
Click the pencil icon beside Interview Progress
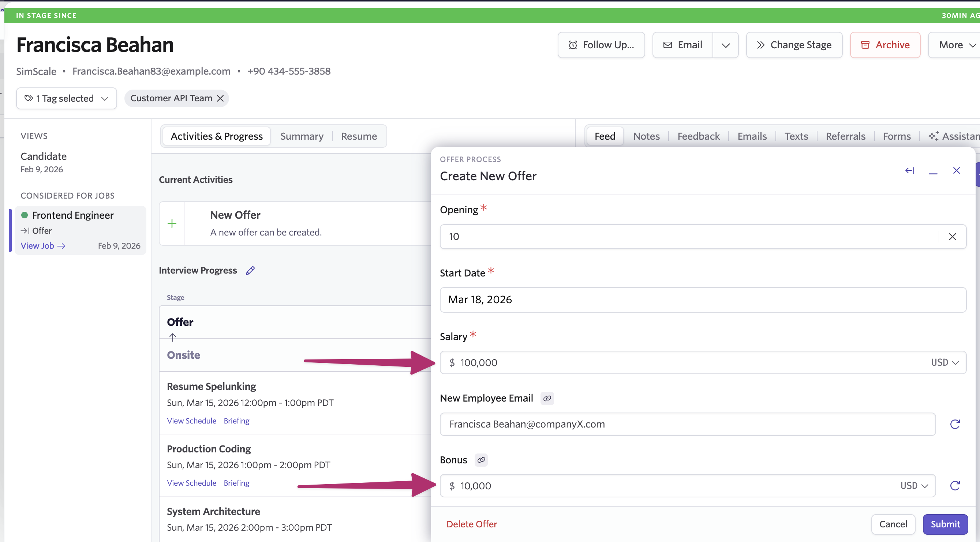click(250, 271)
